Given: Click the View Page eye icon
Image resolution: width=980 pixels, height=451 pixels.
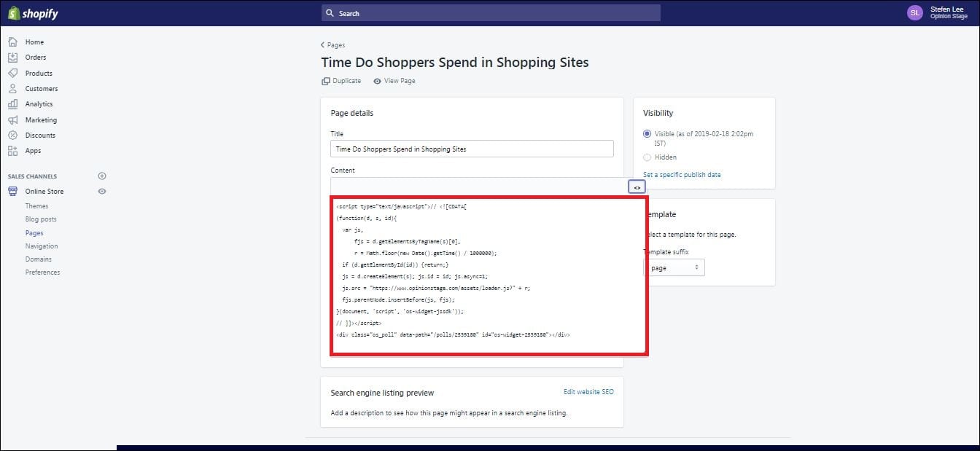Looking at the screenshot, I should click(x=377, y=81).
